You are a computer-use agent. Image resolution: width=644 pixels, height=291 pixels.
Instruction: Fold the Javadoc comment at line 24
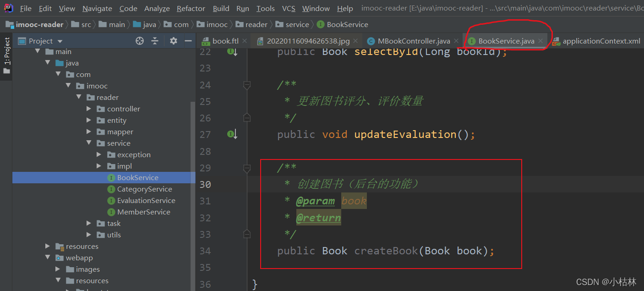point(246,84)
